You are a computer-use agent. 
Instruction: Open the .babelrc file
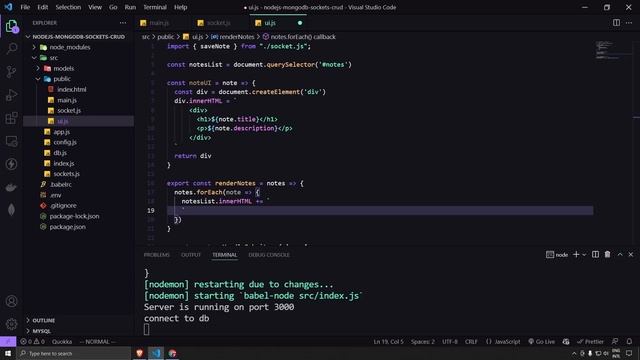60,184
